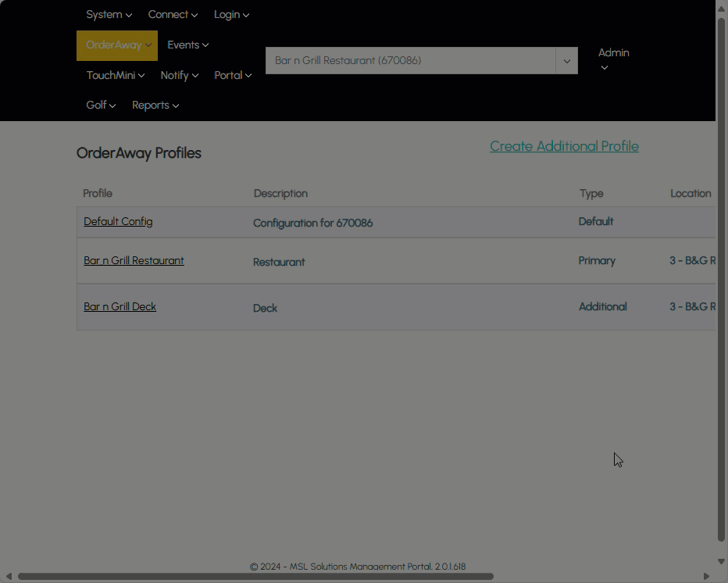The height and width of the screenshot is (583, 728).
Task: Click the venue selector dropdown arrow
Action: (x=566, y=61)
